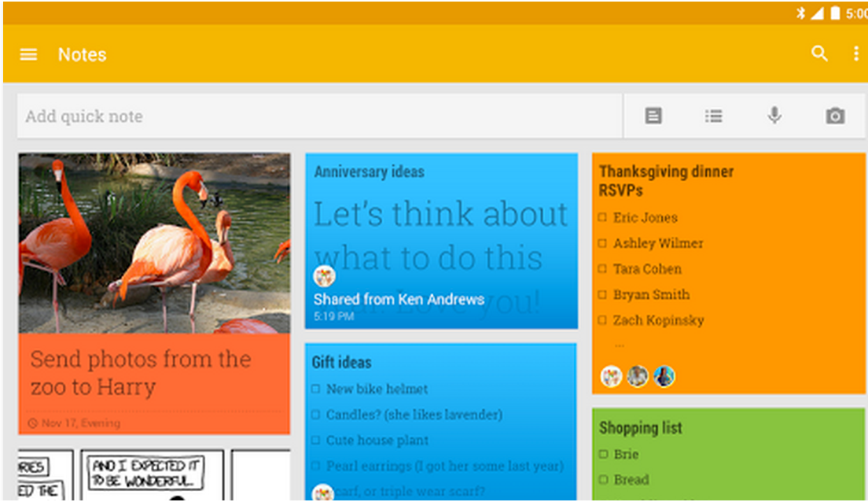This screenshot has width=868, height=502.
Task: Click the Notes title in app bar
Action: (x=82, y=54)
